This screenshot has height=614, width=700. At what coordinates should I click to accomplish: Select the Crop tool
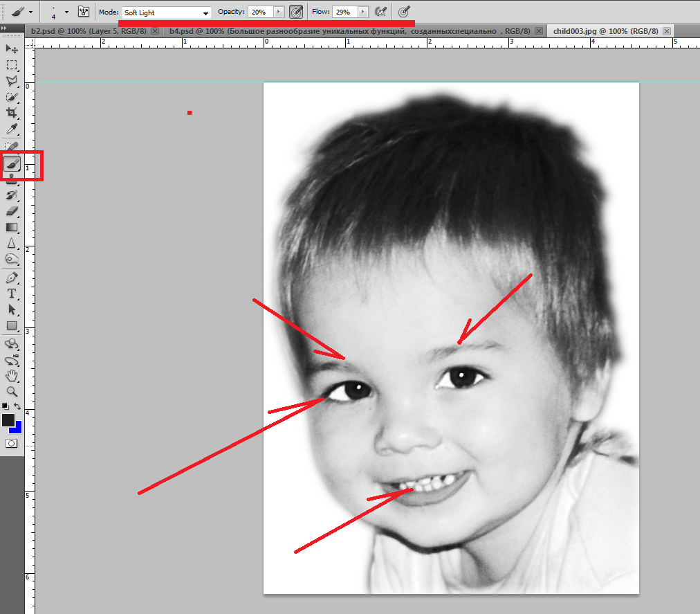click(12, 113)
